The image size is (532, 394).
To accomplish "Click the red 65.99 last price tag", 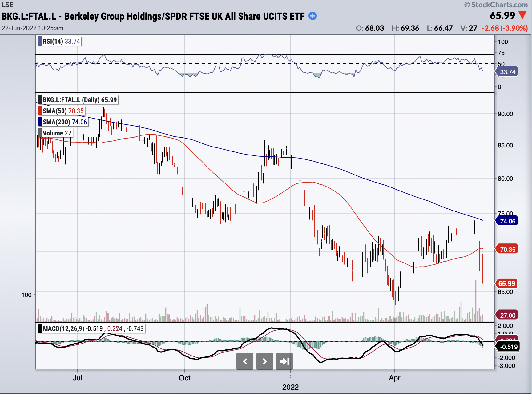I will [507, 283].
